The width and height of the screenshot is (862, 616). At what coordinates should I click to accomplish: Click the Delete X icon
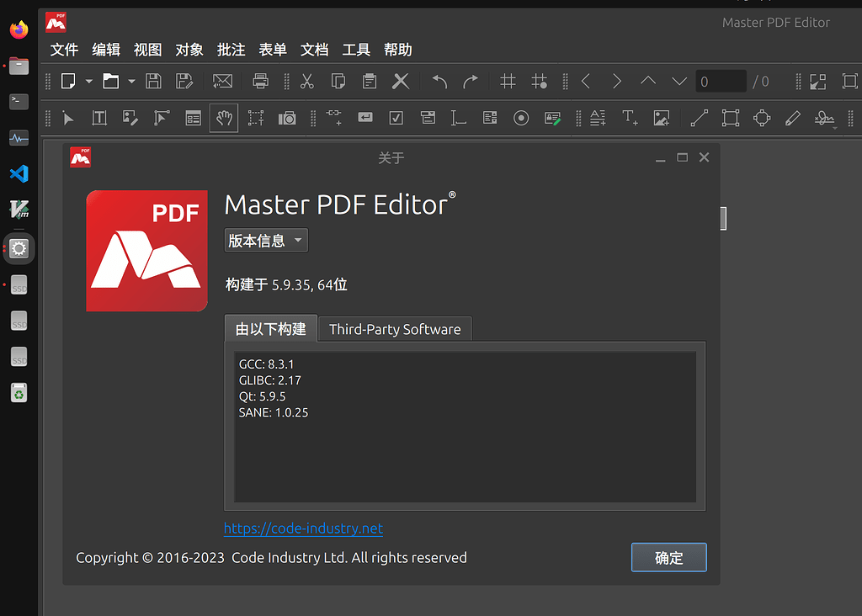[x=401, y=82]
